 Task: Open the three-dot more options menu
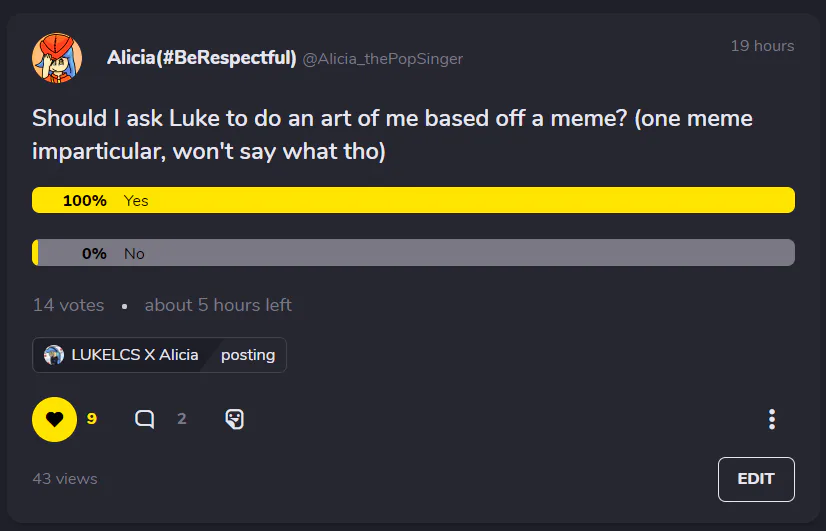tap(771, 419)
